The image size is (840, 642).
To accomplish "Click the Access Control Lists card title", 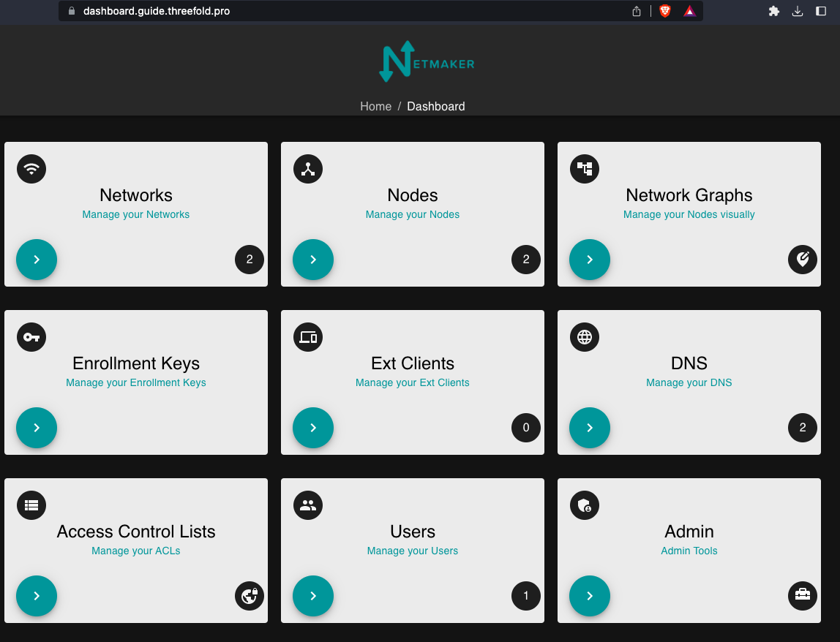I will point(136,531).
